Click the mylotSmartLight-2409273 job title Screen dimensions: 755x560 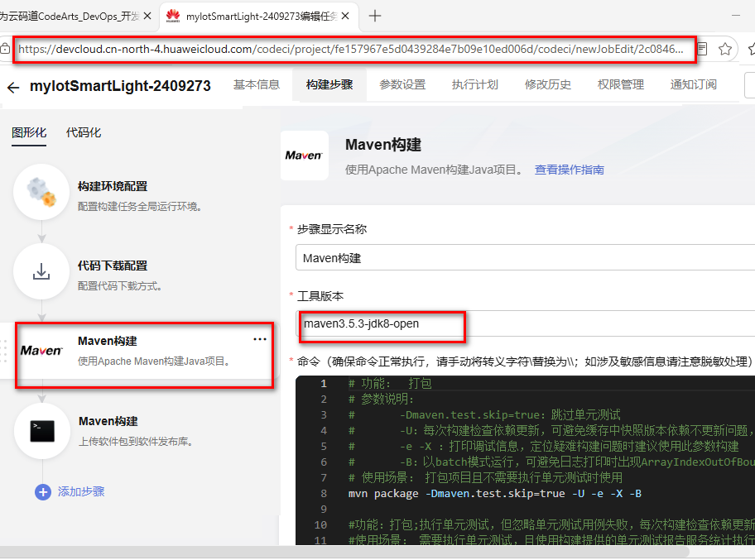point(120,86)
